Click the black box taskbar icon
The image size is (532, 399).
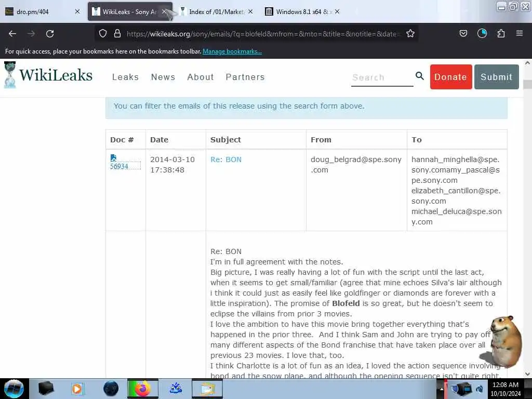coord(46,389)
